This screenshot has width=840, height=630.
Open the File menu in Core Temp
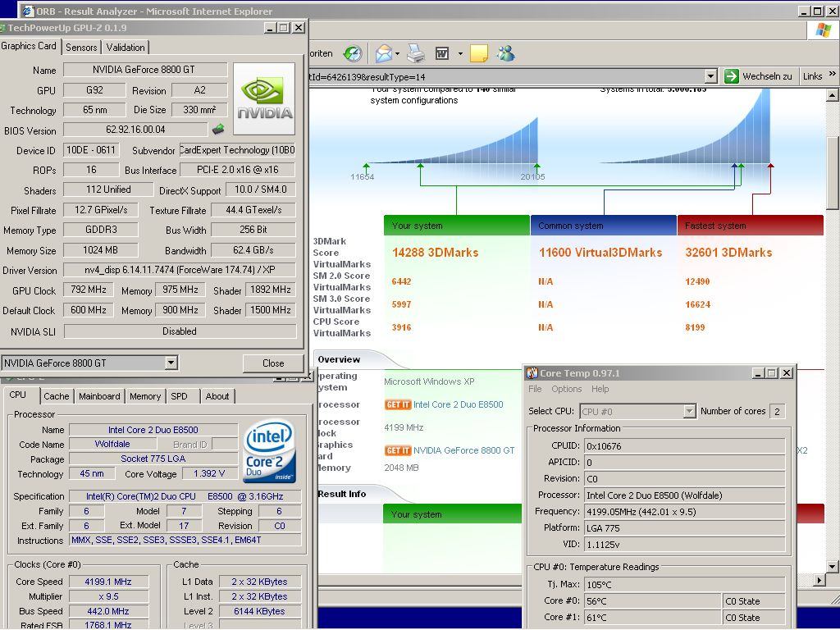coord(535,389)
